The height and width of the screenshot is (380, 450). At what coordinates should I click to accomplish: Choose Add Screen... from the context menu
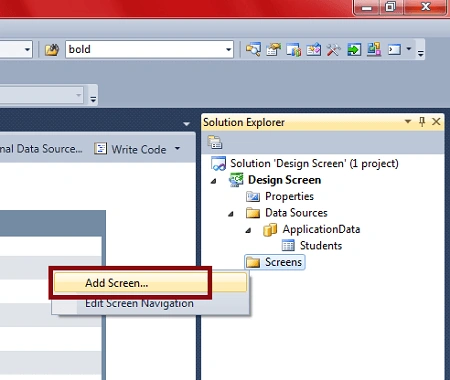tap(150, 283)
